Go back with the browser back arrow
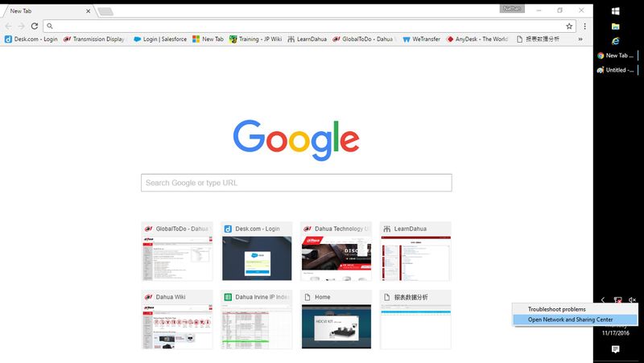Image resolution: width=644 pixels, height=363 pixels. point(8,27)
